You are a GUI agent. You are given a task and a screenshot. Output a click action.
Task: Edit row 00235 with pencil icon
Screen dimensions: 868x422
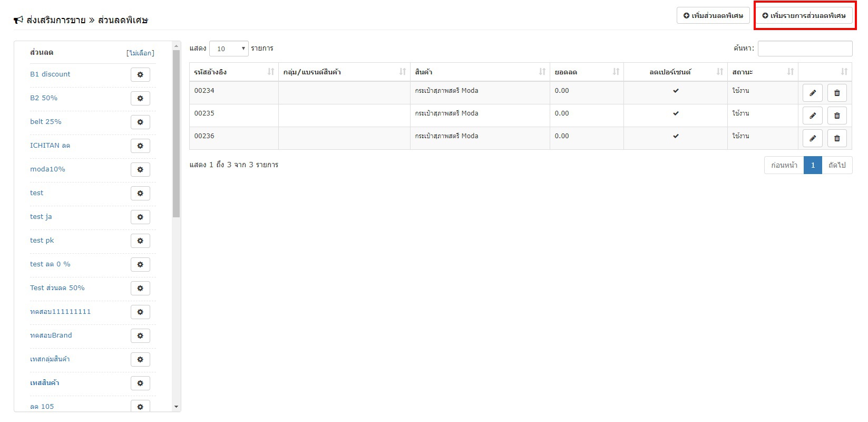click(813, 116)
